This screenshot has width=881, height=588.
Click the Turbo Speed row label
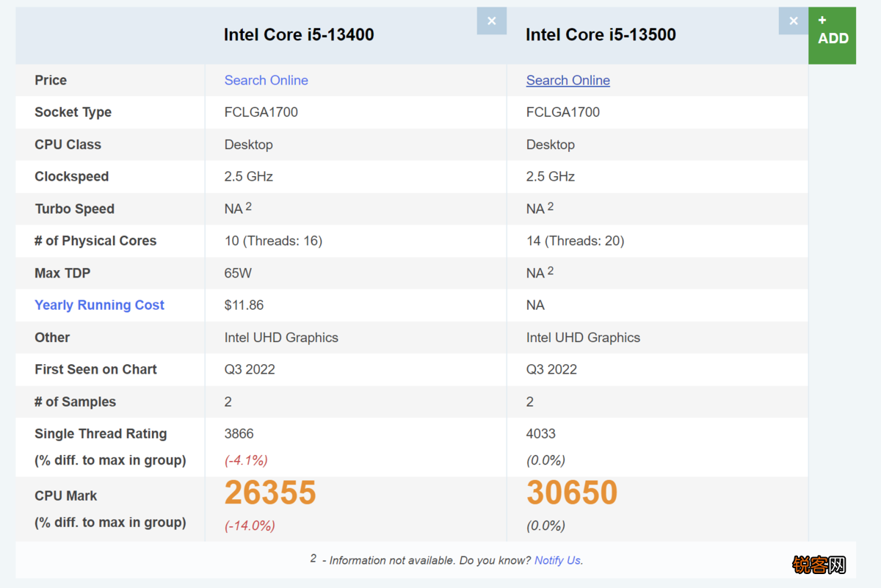(x=74, y=208)
